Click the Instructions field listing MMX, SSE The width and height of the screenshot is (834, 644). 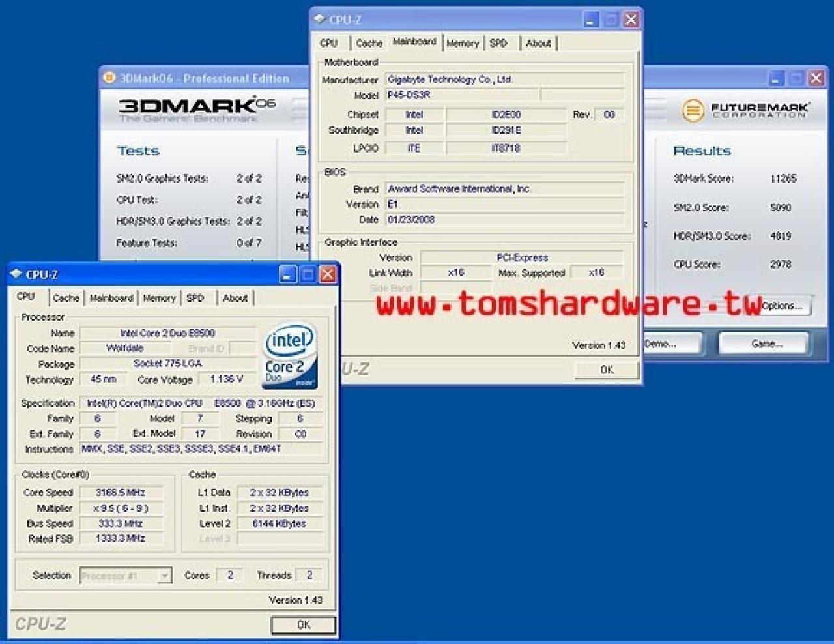(201, 449)
